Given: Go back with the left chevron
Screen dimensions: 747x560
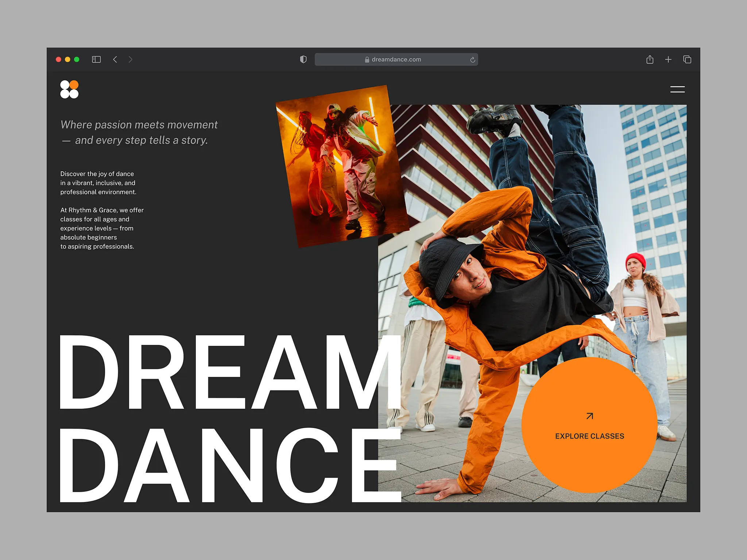Looking at the screenshot, I should pos(115,59).
